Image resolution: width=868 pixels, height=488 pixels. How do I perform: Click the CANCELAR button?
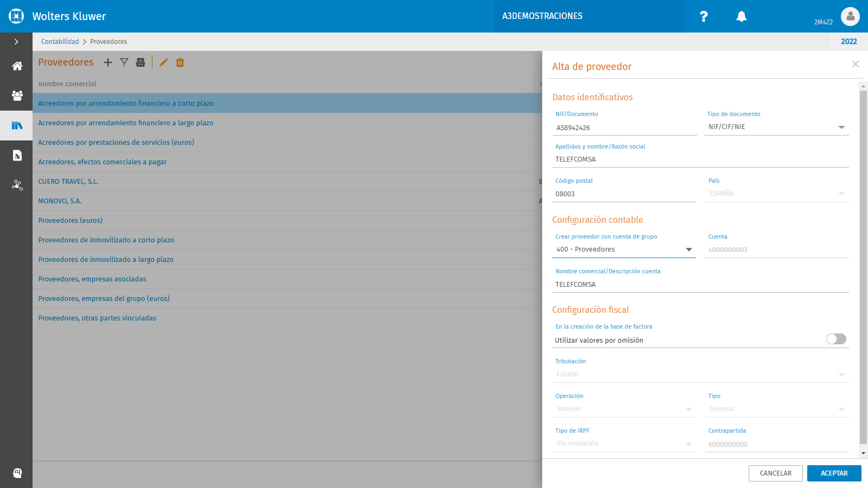pos(775,473)
